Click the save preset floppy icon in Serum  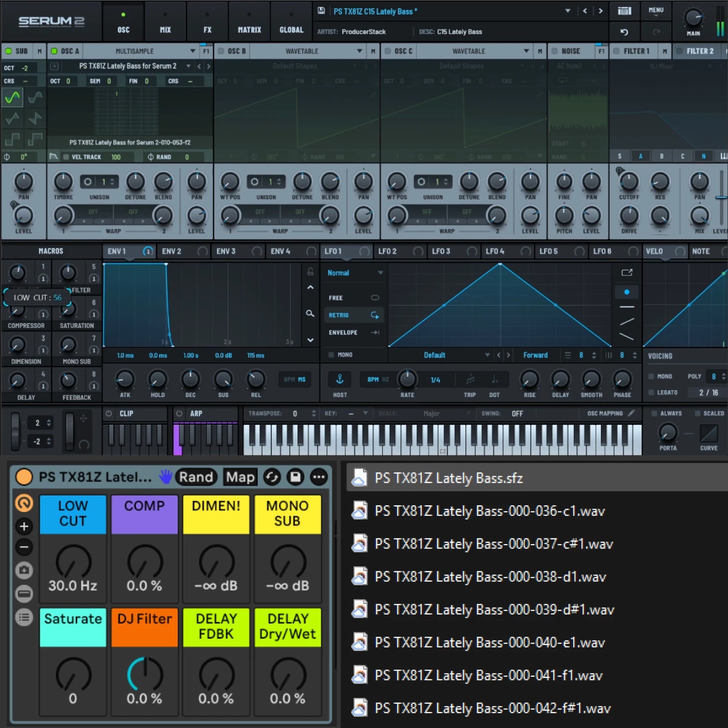321,11
